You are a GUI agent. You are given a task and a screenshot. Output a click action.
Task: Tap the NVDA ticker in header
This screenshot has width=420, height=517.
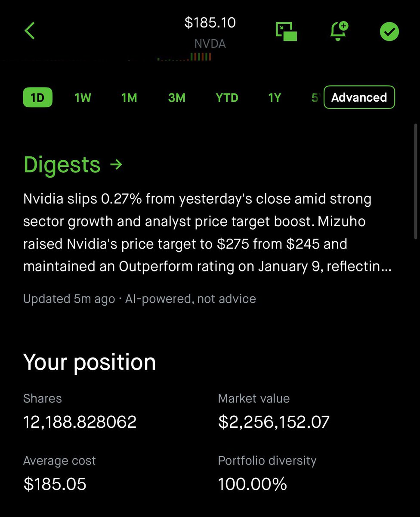pyautogui.click(x=210, y=44)
